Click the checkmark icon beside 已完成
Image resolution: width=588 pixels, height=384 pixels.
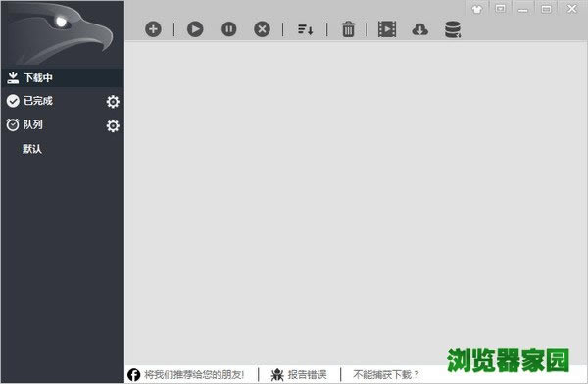(13, 101)
